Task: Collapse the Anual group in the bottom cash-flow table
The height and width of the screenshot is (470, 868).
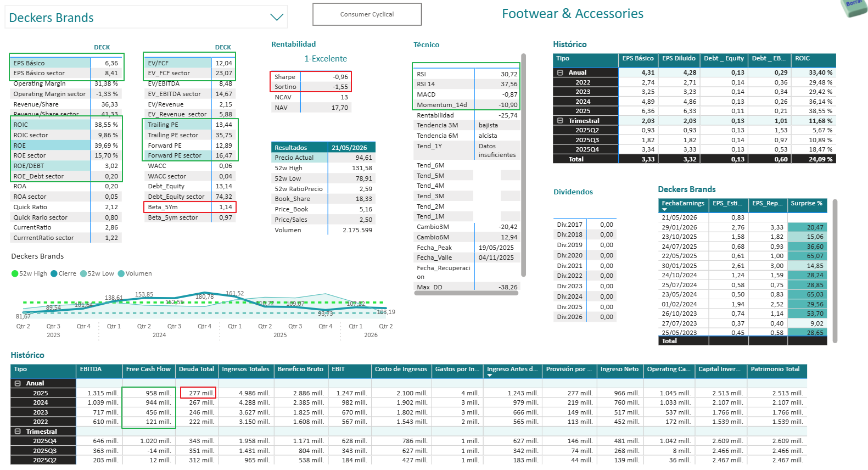Action: [18, 383]
